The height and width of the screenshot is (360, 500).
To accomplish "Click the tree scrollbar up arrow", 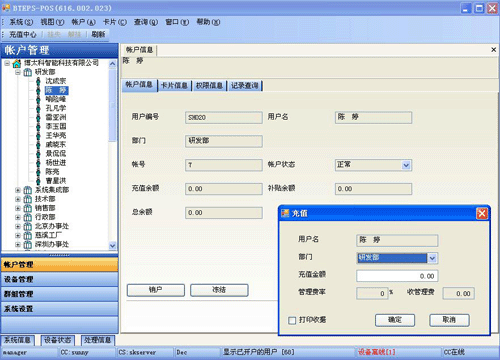I will [113, 63].
